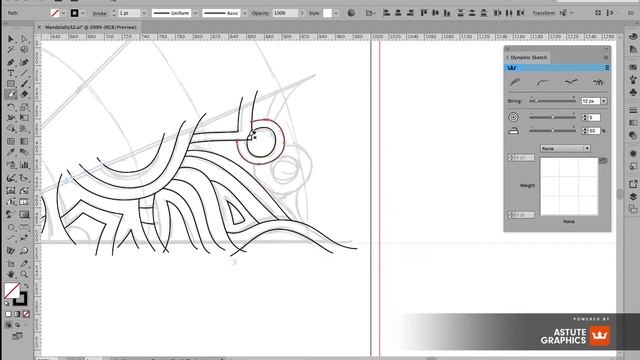Select the Lasso tool
640x360 pixels.
pos(24,50)
